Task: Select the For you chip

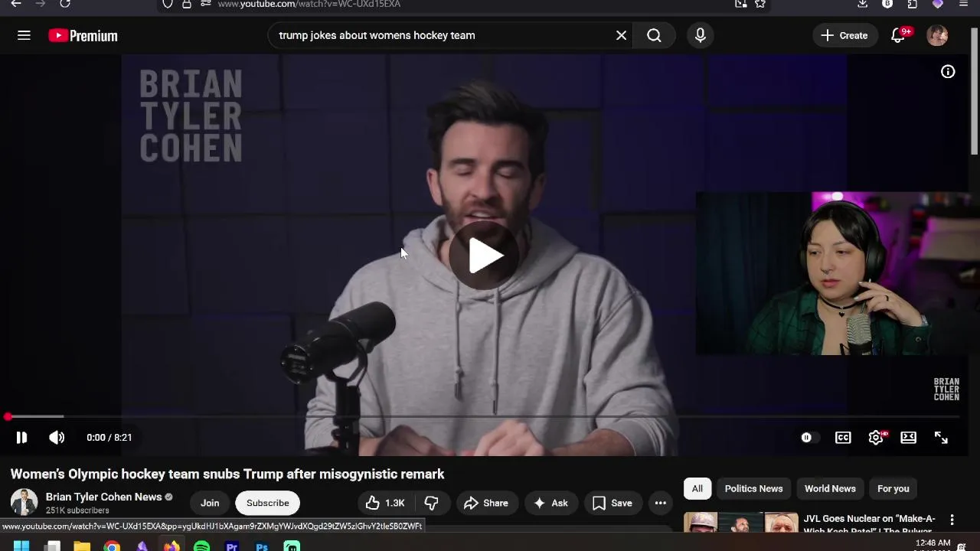Action: point(893,488)
